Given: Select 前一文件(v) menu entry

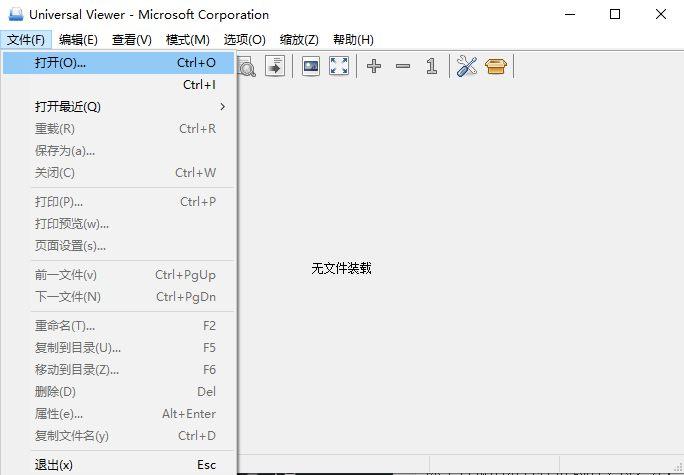Looking at the screenshot, I should click(119, 275).
